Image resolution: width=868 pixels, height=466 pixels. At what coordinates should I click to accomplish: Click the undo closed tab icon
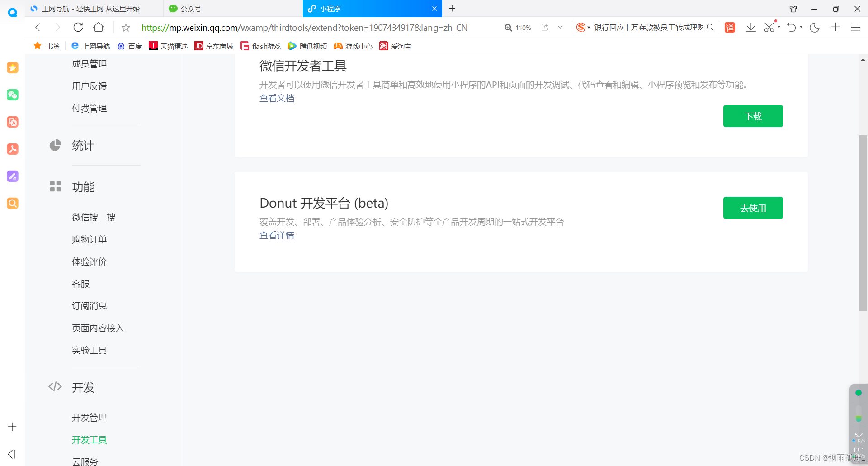[x=791, y=28]
